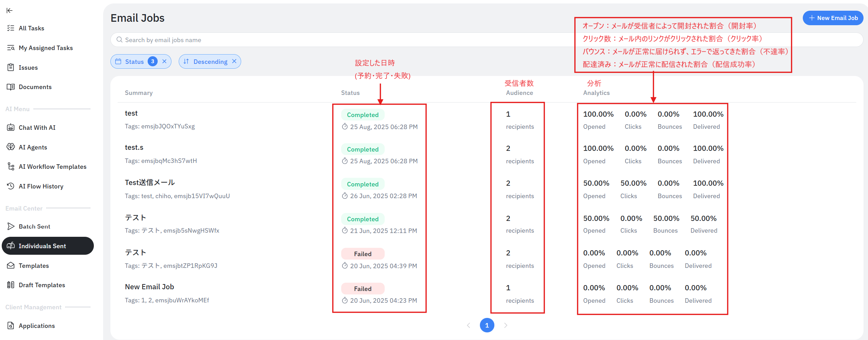Click the All Tasks list icon
Viewport: 868px width, 340px height.
tap(11, 28)
